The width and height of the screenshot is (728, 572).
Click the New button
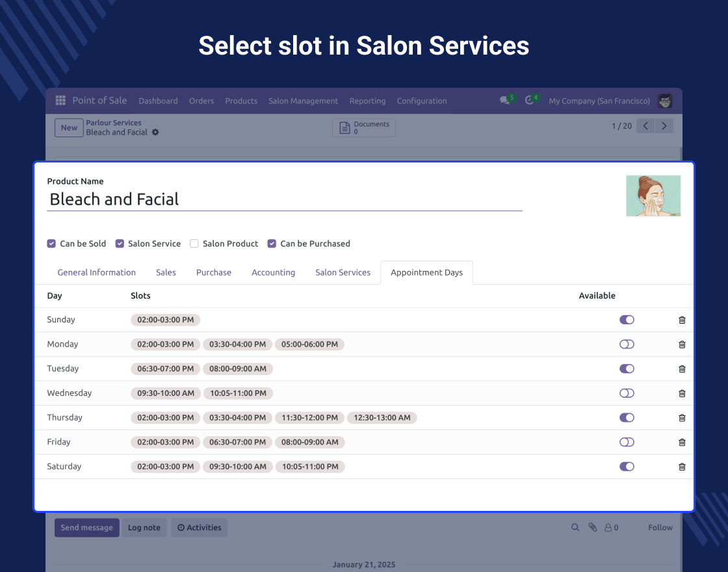tap(69, 127)
